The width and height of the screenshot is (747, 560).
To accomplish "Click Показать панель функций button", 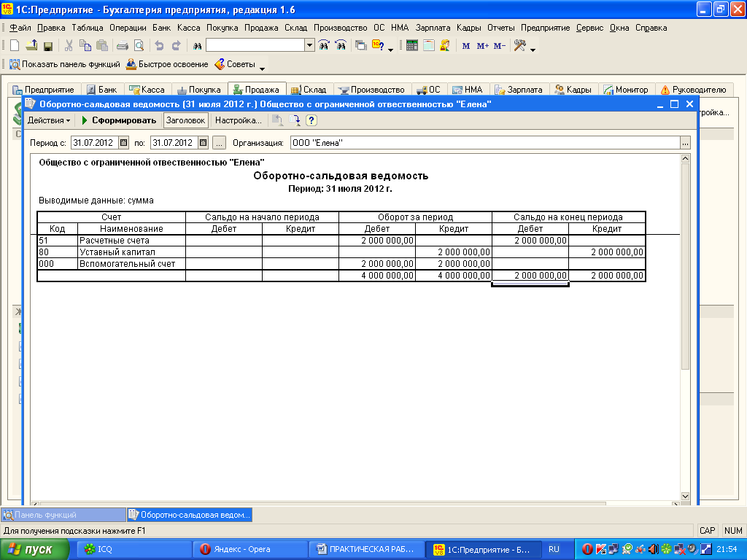I will pyautogui.click(x=65, y=64).
